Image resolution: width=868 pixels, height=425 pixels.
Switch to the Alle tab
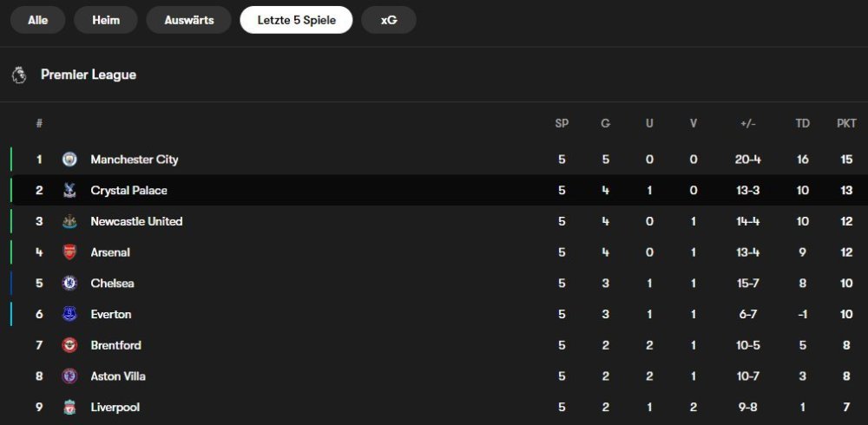pos(38,20)
